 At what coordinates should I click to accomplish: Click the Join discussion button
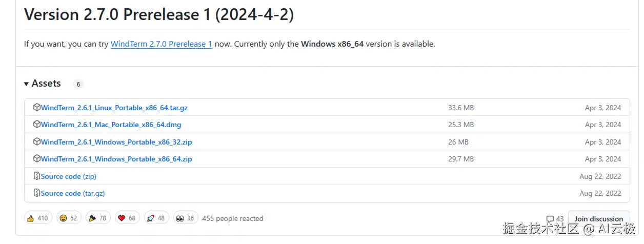[x=598, y=219]
